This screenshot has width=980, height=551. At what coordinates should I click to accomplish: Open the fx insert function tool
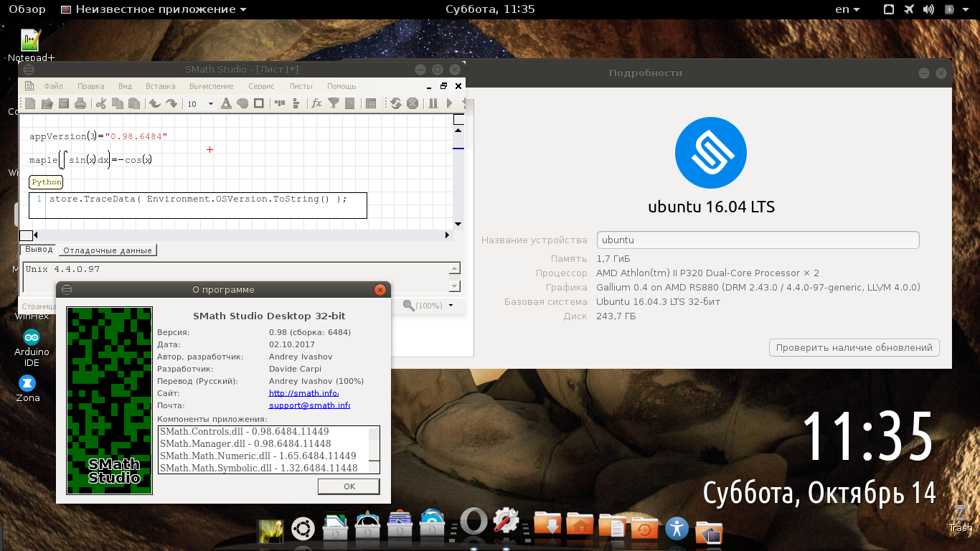[316, 103]
